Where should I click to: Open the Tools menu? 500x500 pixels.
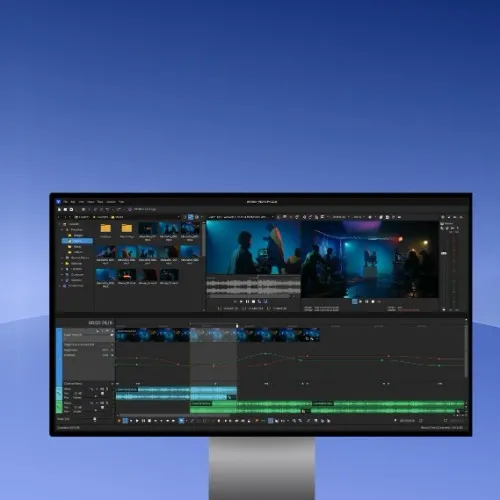click(x=100, y=202)
